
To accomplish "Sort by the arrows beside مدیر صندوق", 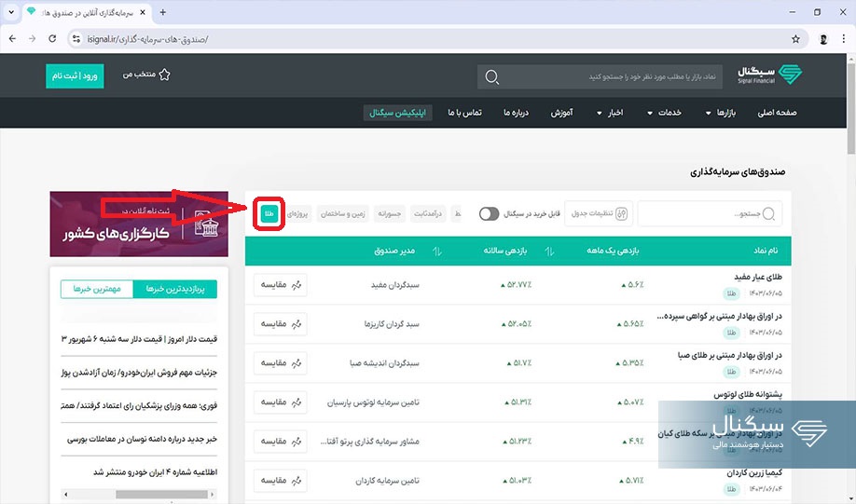I will [x=436, y=251].
